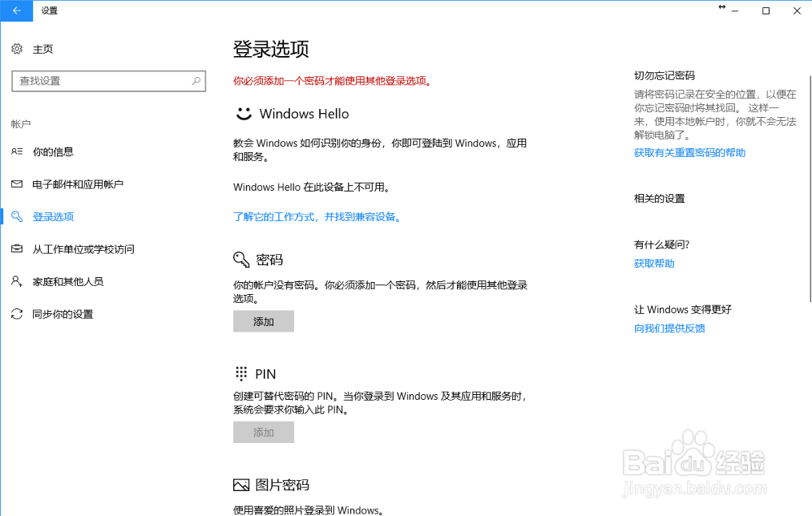Click the gear icon beside 主页
Image resolution: width=812 pixels, height=516 pixels.
coord(17,49)
